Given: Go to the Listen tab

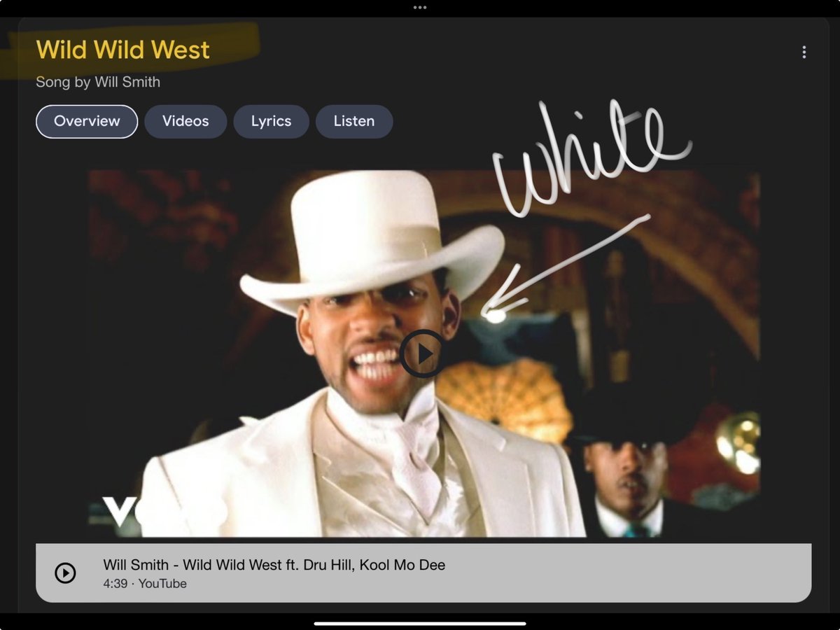Looking at the screenshot, I should pos(354,121).
